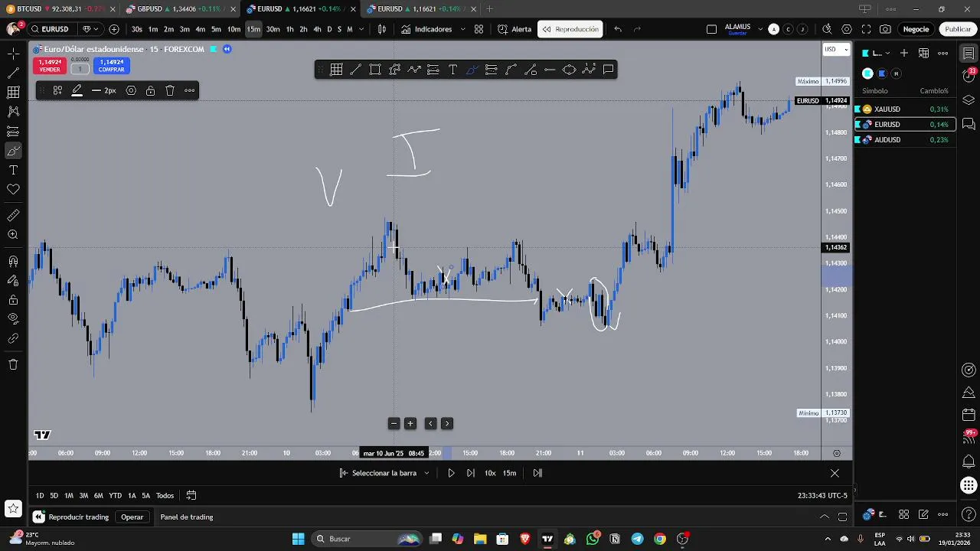Select the brush drawing tool in left sidebar
Screen dimensions: 980x551
pos(13,151)
